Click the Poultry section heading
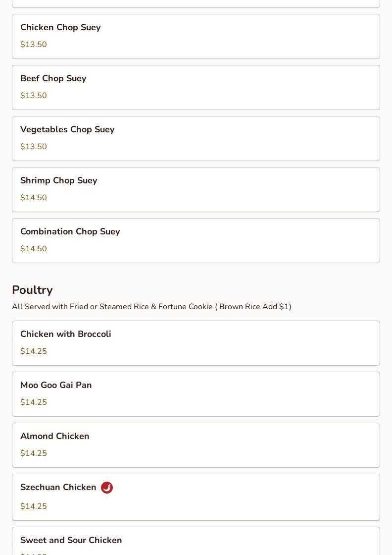This screenshot has width=392, height=555. tap(32, 290)
